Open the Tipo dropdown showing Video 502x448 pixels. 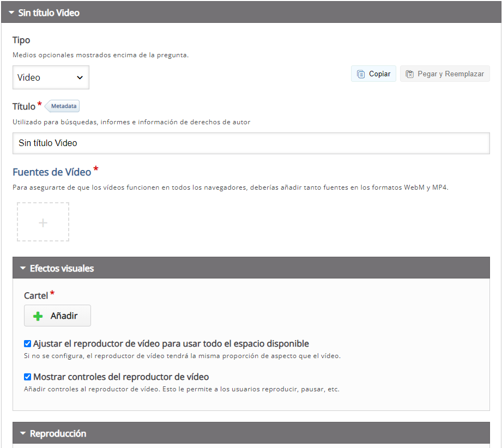51,77
